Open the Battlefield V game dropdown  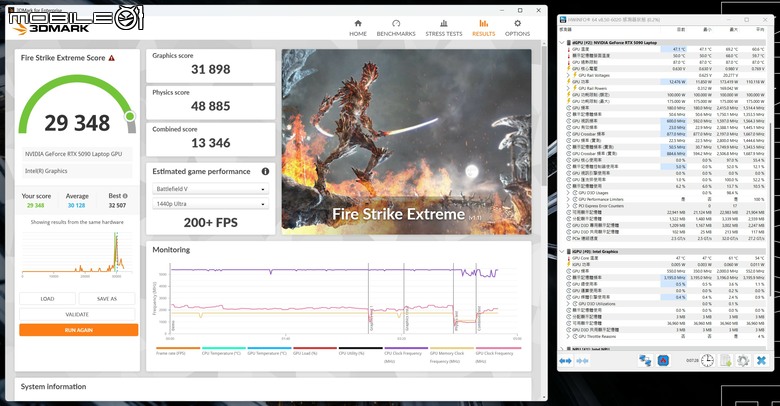click(210, 189)
